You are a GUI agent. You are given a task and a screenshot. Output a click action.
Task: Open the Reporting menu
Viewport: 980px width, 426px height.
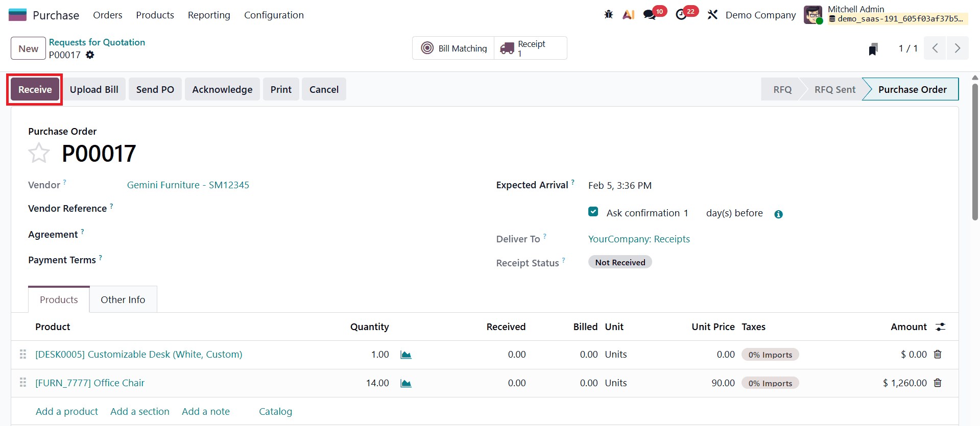point(209,15)
